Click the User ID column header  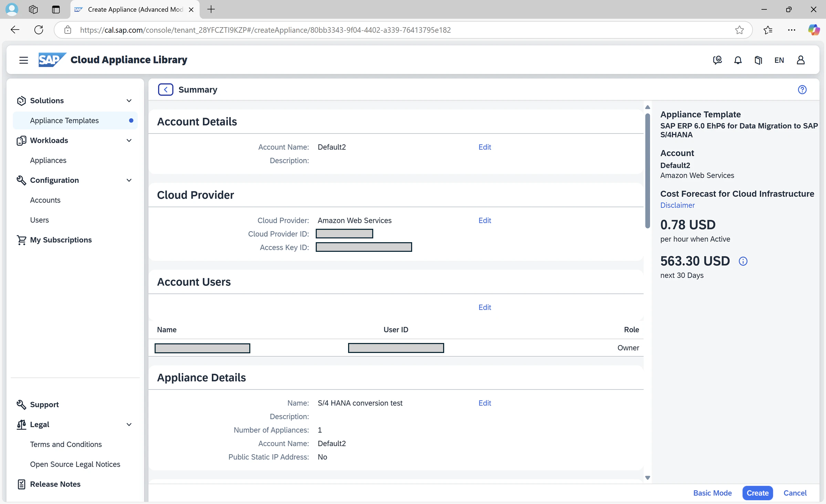click(x=396, y=330)
